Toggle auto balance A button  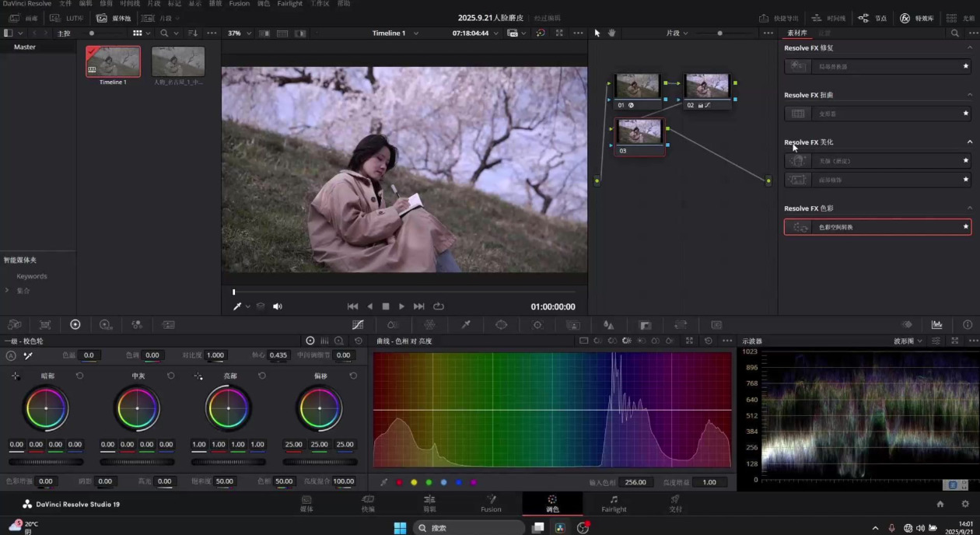[x=11, y=355]
